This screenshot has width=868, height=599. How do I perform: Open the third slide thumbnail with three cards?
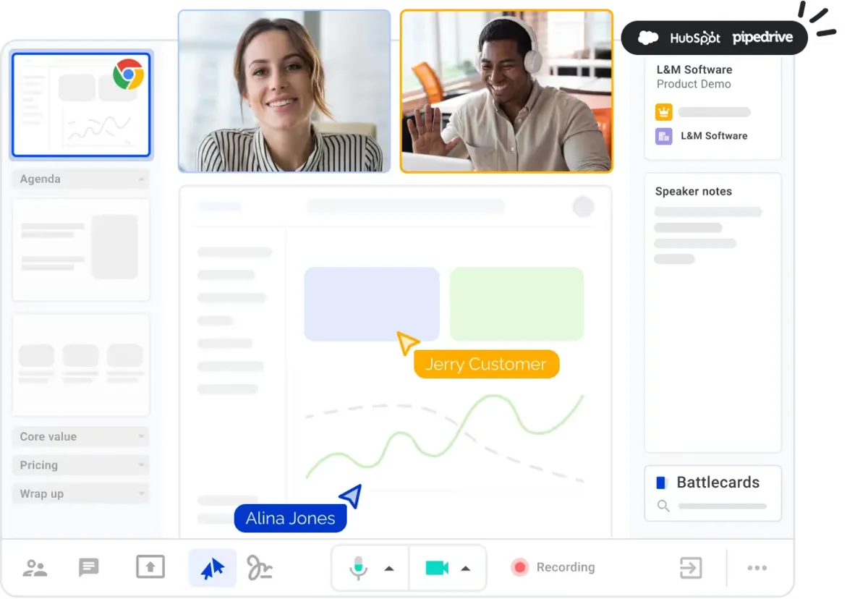coord(81,365)
